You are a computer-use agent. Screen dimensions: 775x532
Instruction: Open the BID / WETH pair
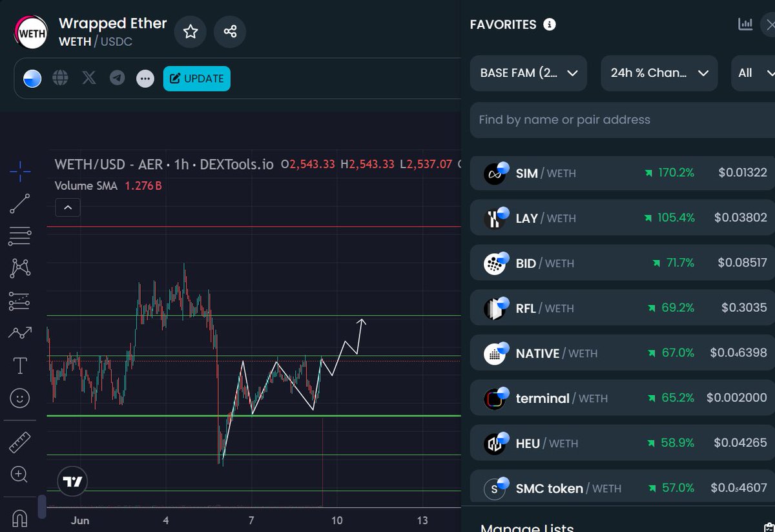(x=622, y=263)
